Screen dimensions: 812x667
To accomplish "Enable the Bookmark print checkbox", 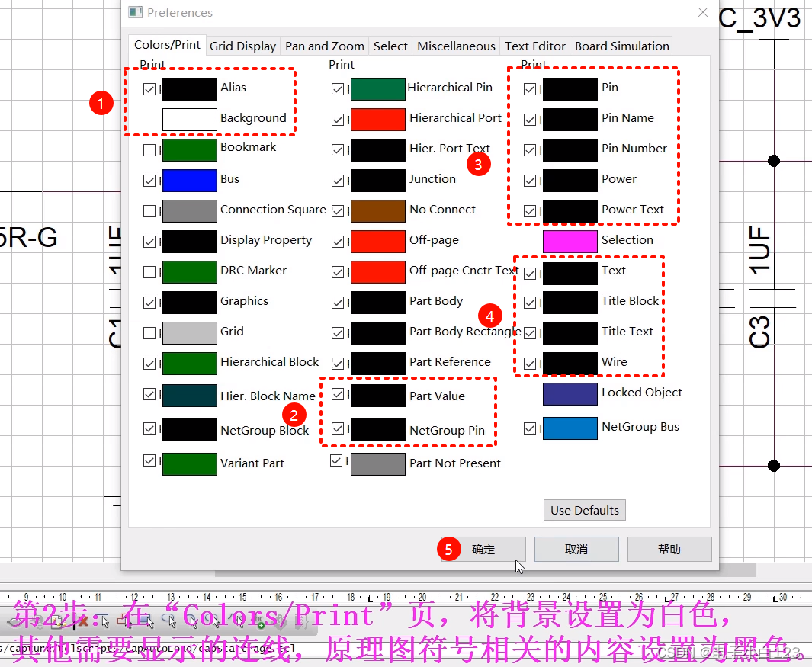I will (x=150, y=149).
